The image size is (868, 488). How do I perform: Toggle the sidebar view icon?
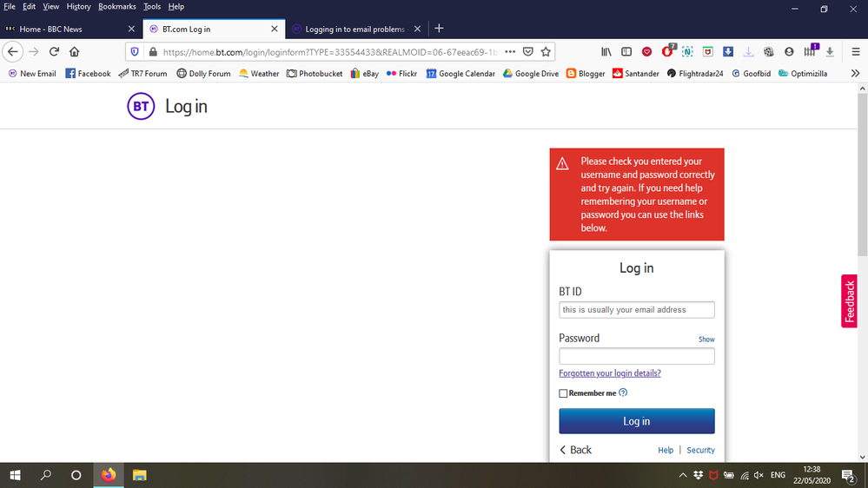(626, 52)
